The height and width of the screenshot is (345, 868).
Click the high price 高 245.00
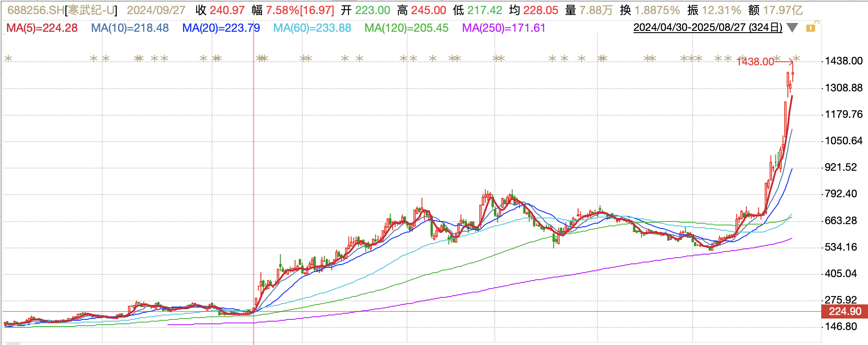click(x=422, y=10)
